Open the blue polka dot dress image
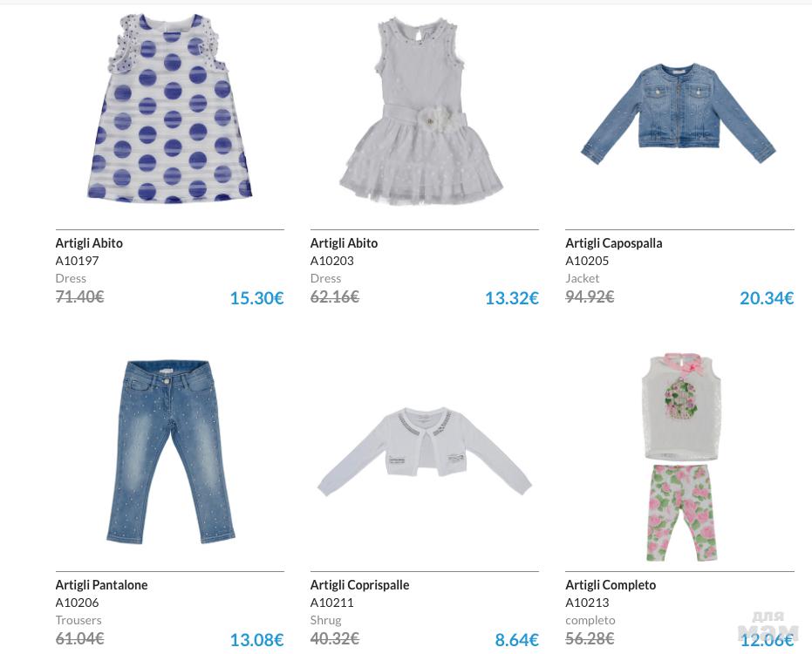The width and height of the screenshot is (812, 654). coord(170,108)
